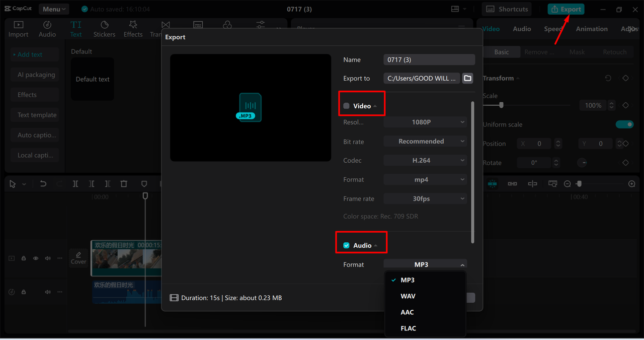This screenshot has width=644, height=340.
Task: Open the Shortcuts button
Action: tap(507, 9)
